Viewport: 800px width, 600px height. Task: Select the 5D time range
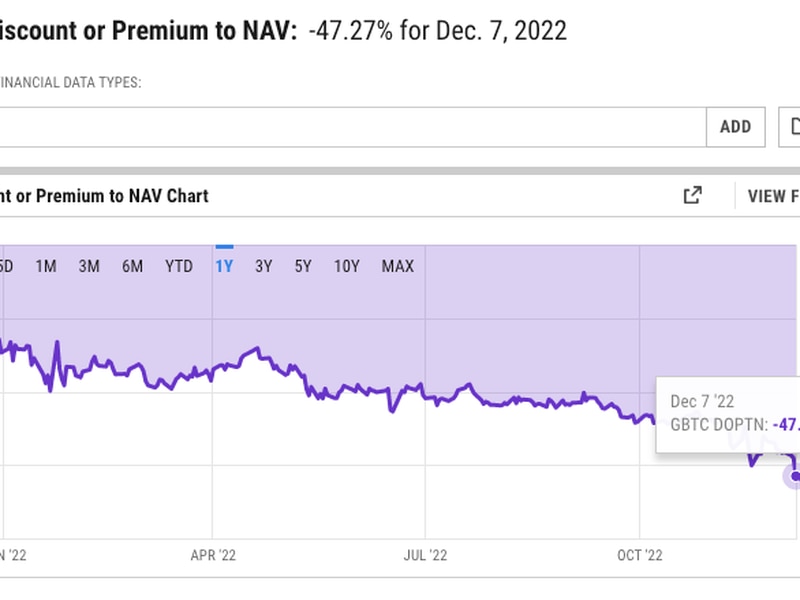pyautogui.click(x=5, y=266)
